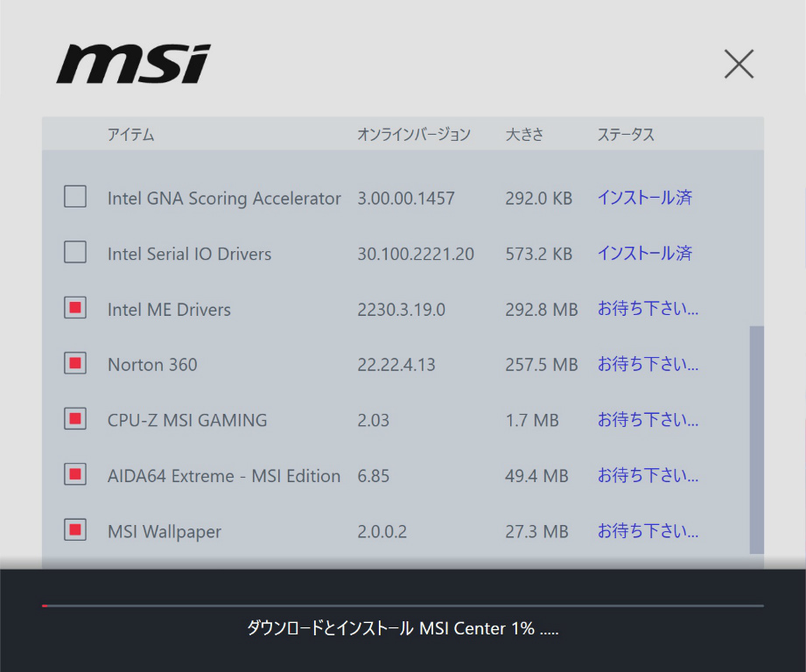Click size 1.7 MB
Screen dimensions: 806x672
point(532,420)
